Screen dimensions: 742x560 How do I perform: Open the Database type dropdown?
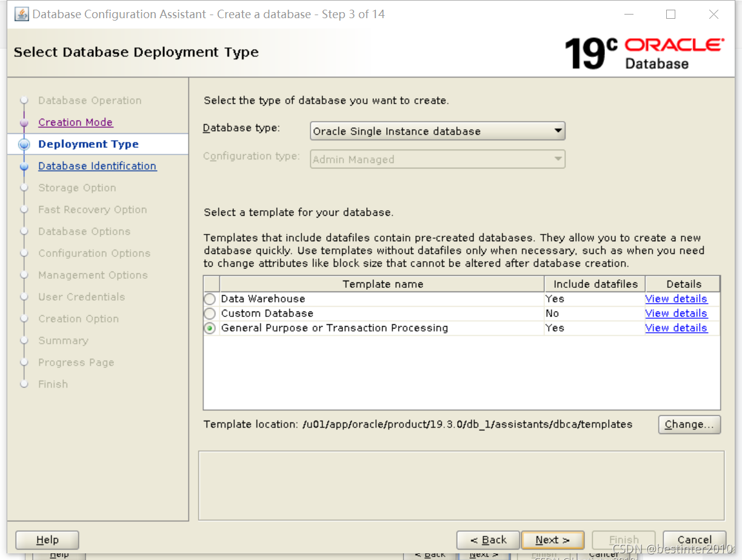click(x=438, y=131)
